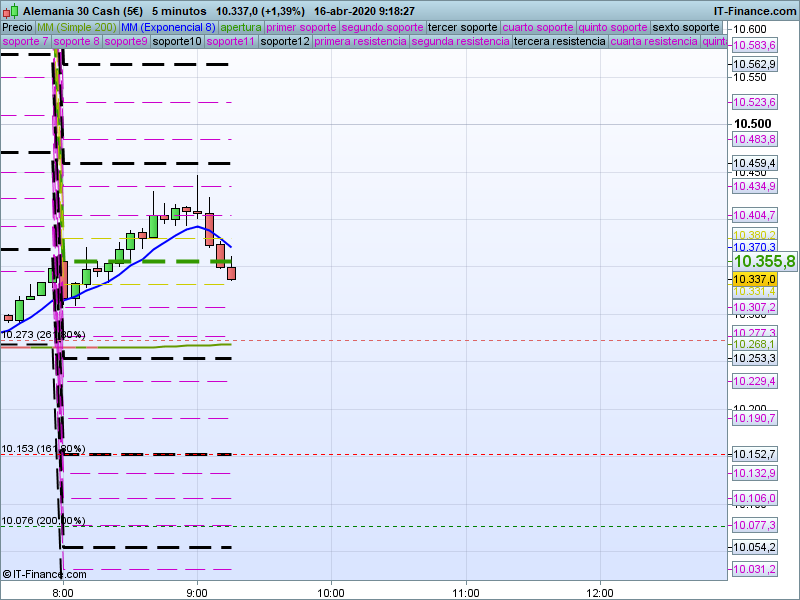800x600 pixels.
Task: Click the 10.153 (161.80%) Fibonacci level label
Action: pyautogui.click(x=43, y=449)
